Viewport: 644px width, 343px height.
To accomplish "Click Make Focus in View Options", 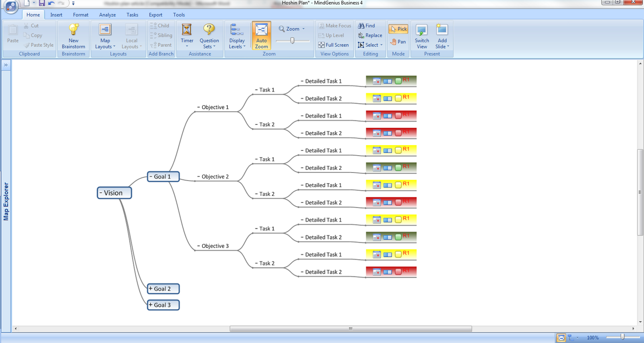I will [x=334, y=25].
